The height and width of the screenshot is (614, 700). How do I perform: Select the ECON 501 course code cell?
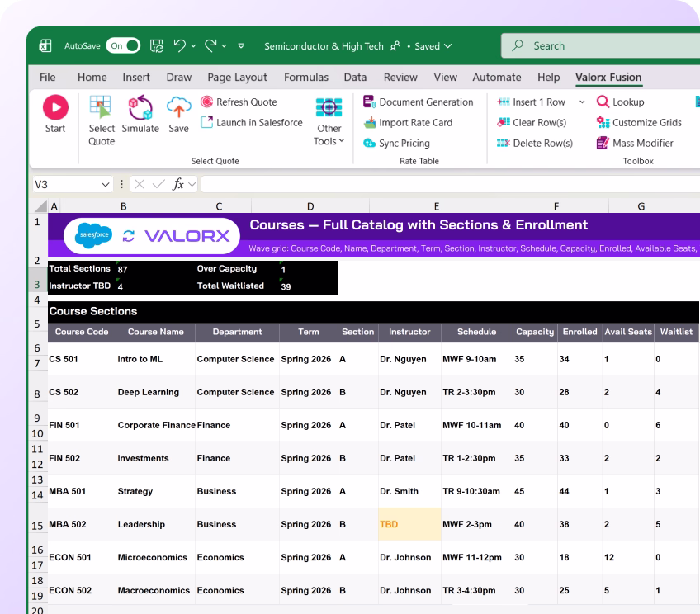(x=82, y=557)
